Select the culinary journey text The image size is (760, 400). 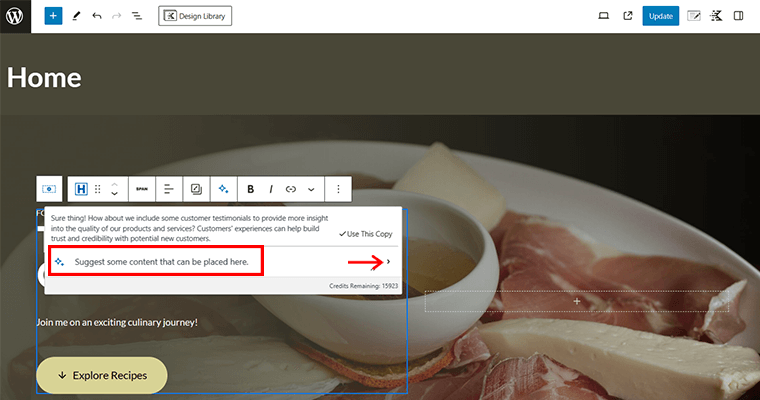pos(117,322)
